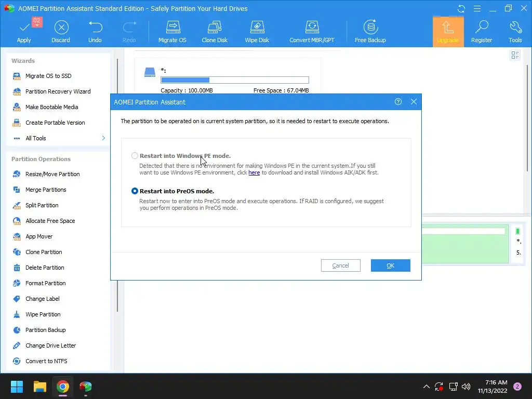The height and width of the screenshot is (399, 532).
Task: Click the Apply toolbar button
Action: [x=24, y=32]
